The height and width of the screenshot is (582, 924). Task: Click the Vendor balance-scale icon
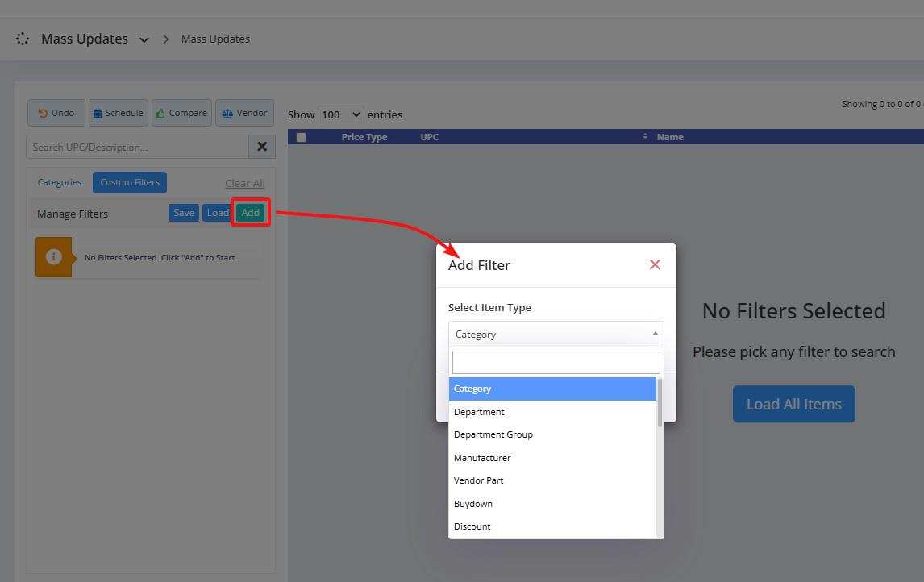pos(227,113)
